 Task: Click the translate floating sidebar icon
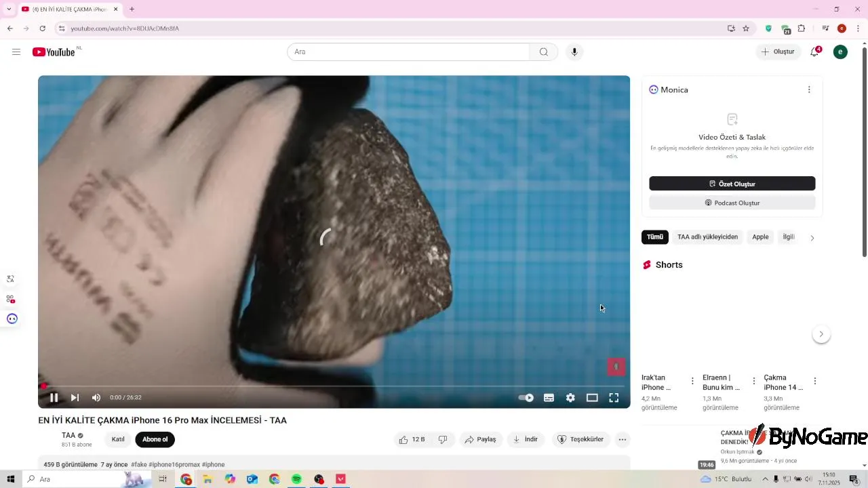(10, 279)
